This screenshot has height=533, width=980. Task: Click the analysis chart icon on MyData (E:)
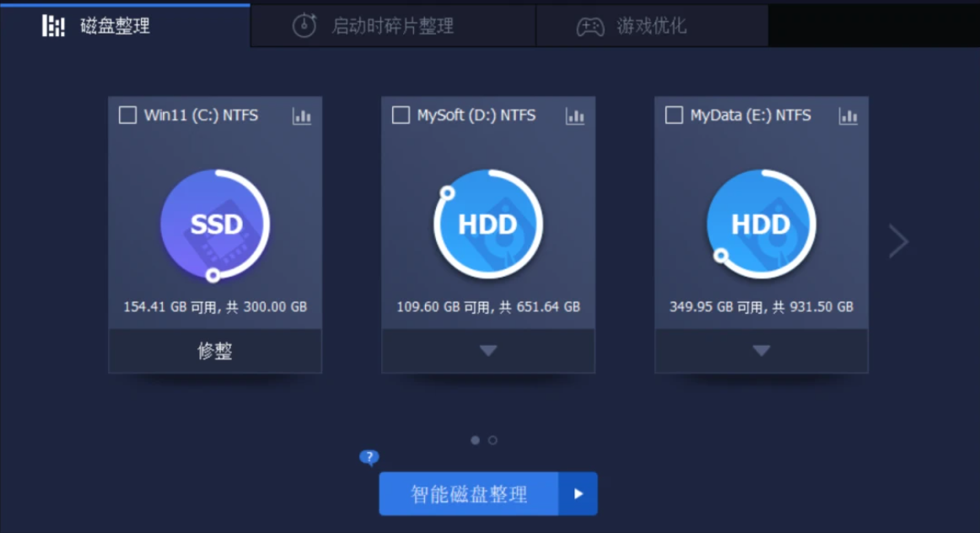848,116
